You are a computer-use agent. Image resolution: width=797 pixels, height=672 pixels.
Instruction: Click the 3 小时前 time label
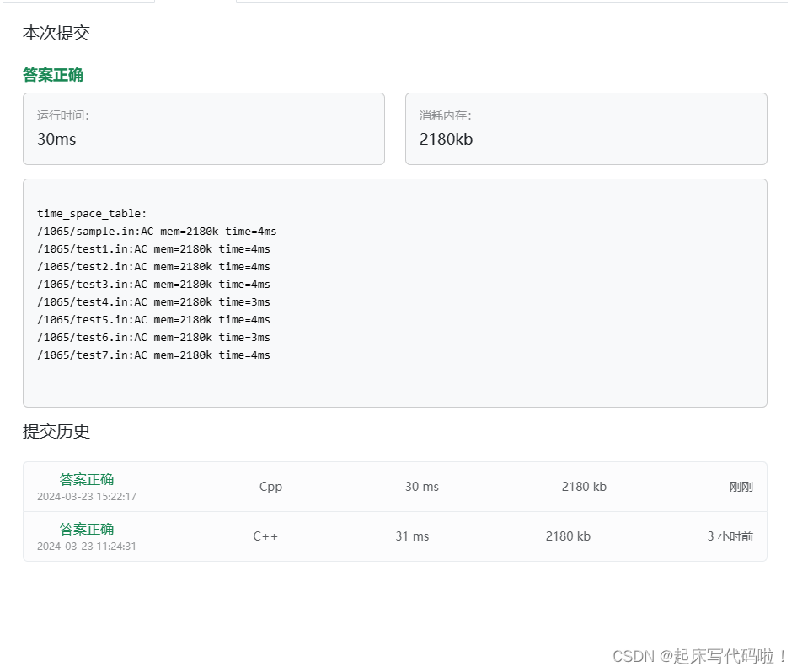(730, 537)
